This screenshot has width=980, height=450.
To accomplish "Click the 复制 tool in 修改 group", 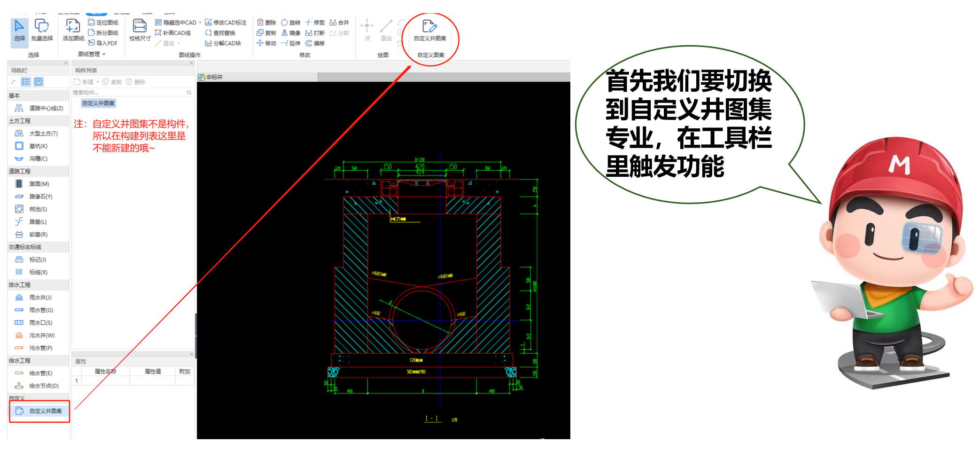I will coord(266,33).
